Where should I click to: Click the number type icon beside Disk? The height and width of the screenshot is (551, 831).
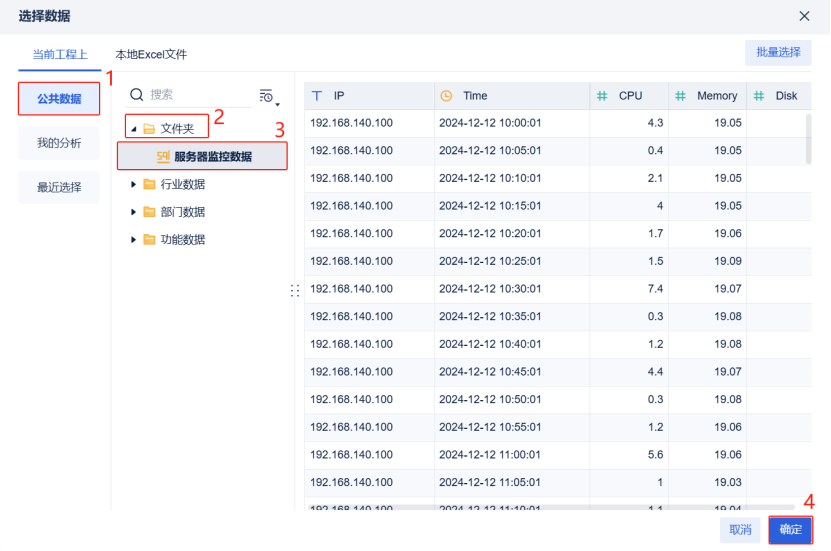tap(758, 96)
